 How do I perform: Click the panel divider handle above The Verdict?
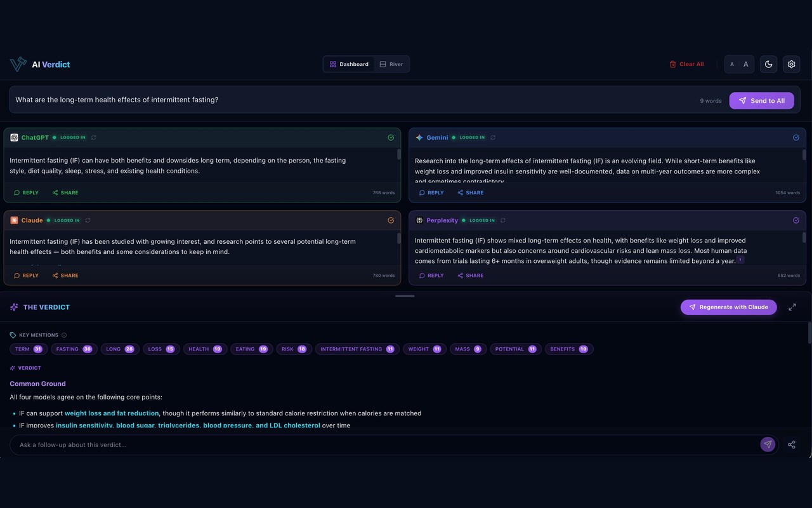pyautogui.click(x=405, y=296)
